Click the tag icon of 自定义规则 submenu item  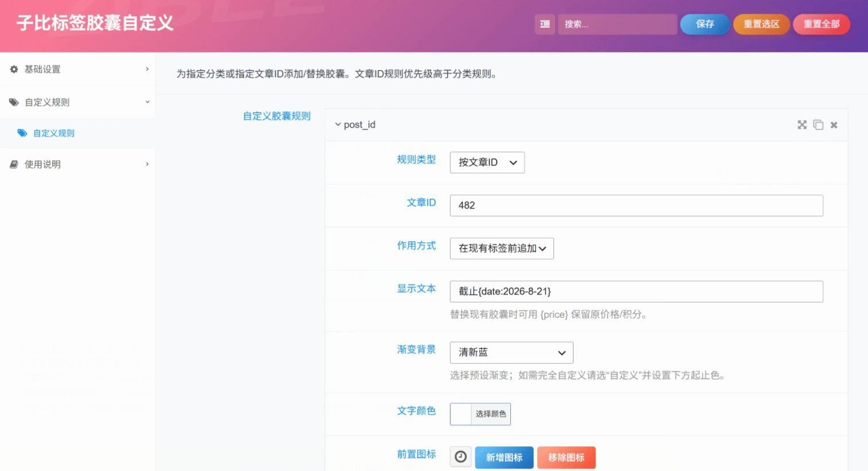(22, 133)
